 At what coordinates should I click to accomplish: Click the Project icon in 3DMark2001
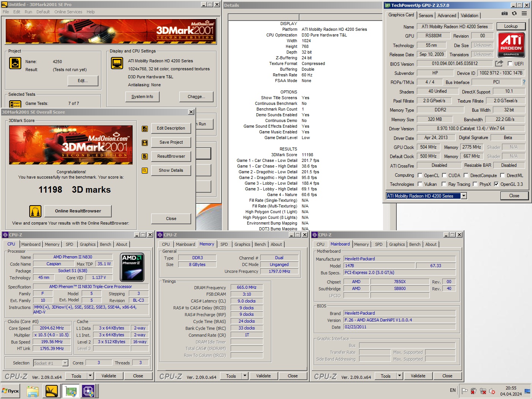(15, 63)
